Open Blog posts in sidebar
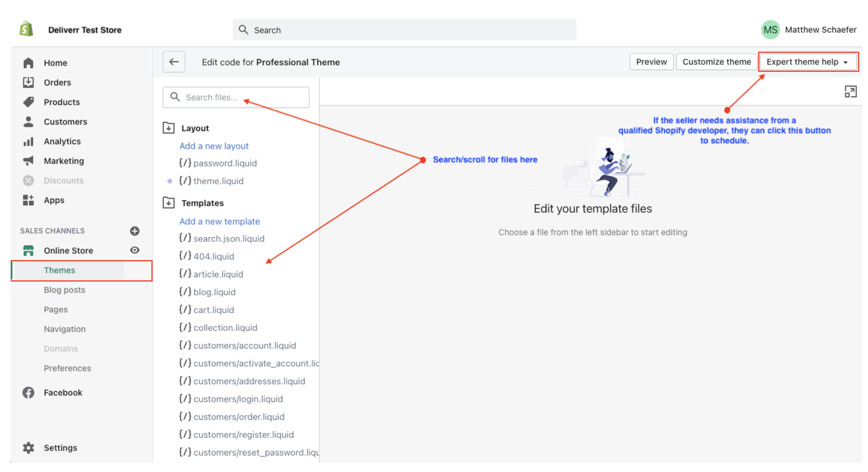 [65, 290]
